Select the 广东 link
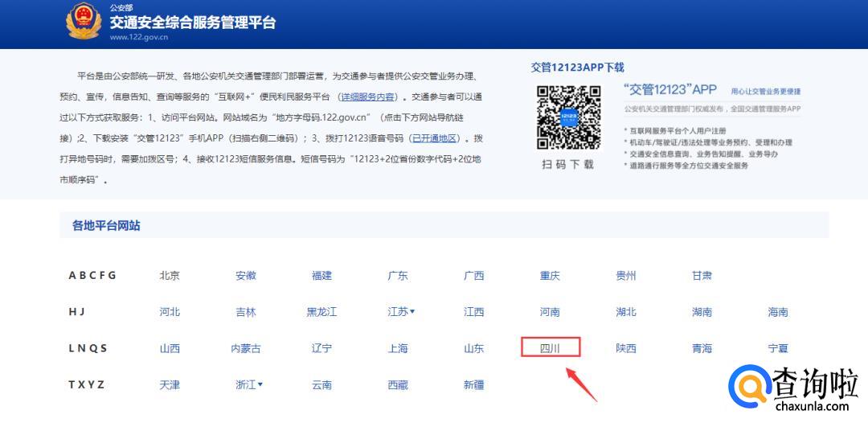 coord(398,275)
